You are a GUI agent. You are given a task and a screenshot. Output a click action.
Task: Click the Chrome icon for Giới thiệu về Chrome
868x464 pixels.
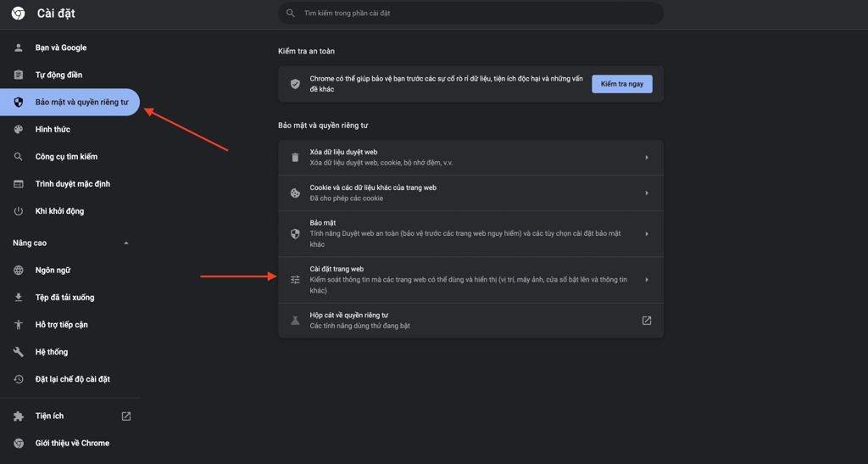pos(19,443)
